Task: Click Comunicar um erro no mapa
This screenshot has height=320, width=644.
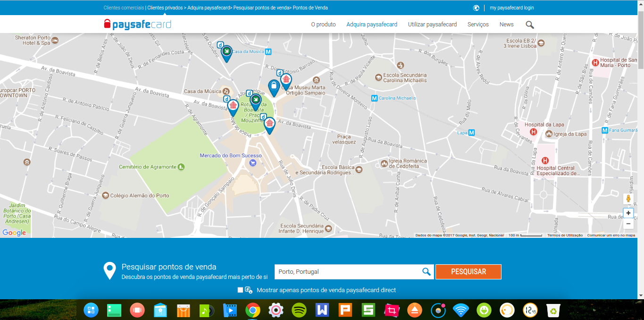Action: pyautogui.click(x=611, y=235)
